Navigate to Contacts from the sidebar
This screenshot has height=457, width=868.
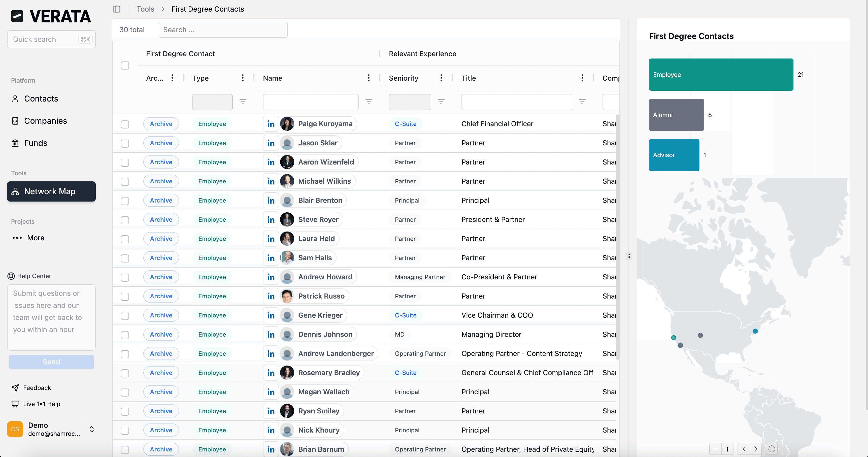tap(41, 99)
